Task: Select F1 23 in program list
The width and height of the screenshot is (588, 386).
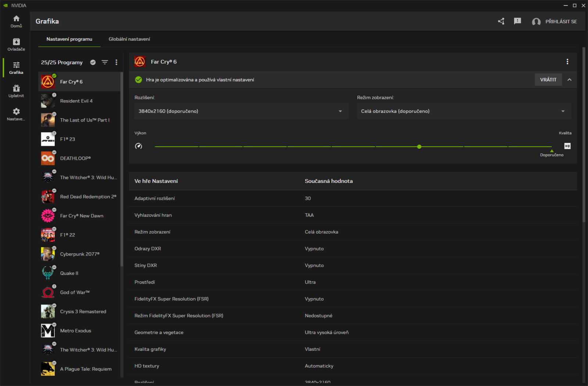Action: pyautogui.click(x=79, y=139)
